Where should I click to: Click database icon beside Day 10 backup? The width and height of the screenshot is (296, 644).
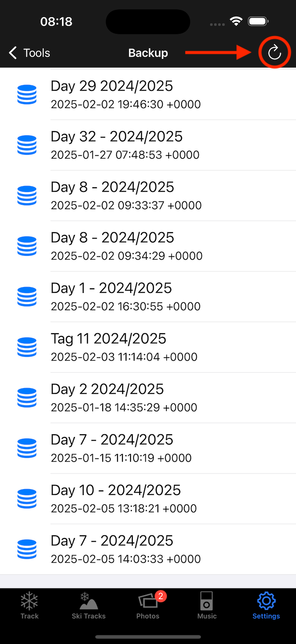[x=27, y=499]
